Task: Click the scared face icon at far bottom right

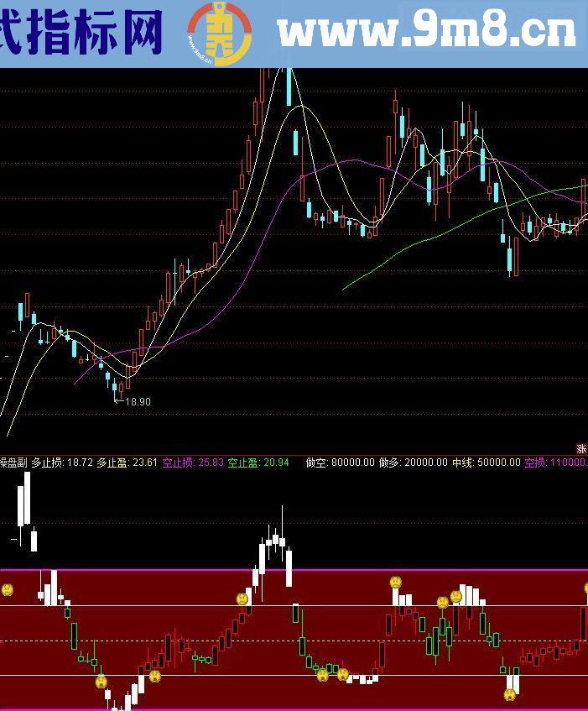Action: (510, 694)
